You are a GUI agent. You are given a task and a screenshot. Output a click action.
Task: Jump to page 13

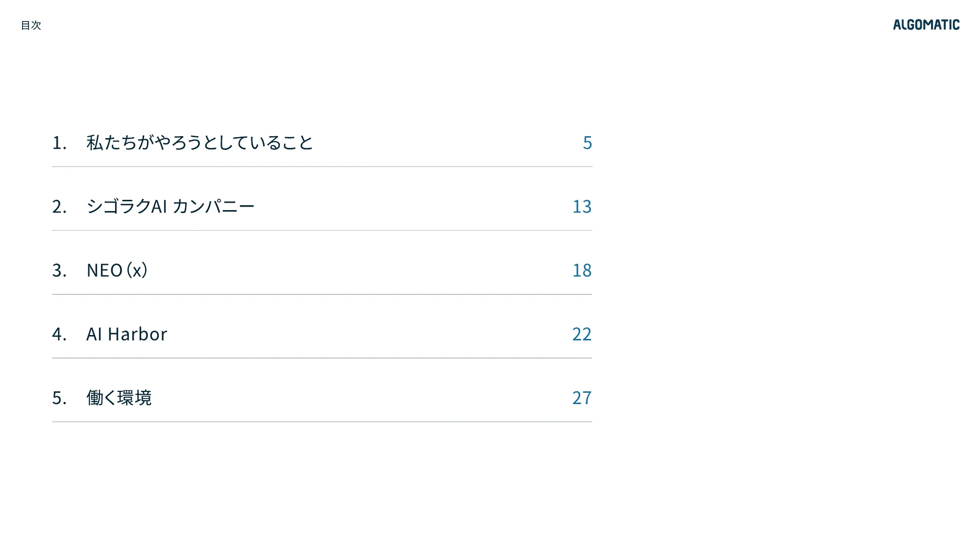pyautogui.click(x=582, y=207)
